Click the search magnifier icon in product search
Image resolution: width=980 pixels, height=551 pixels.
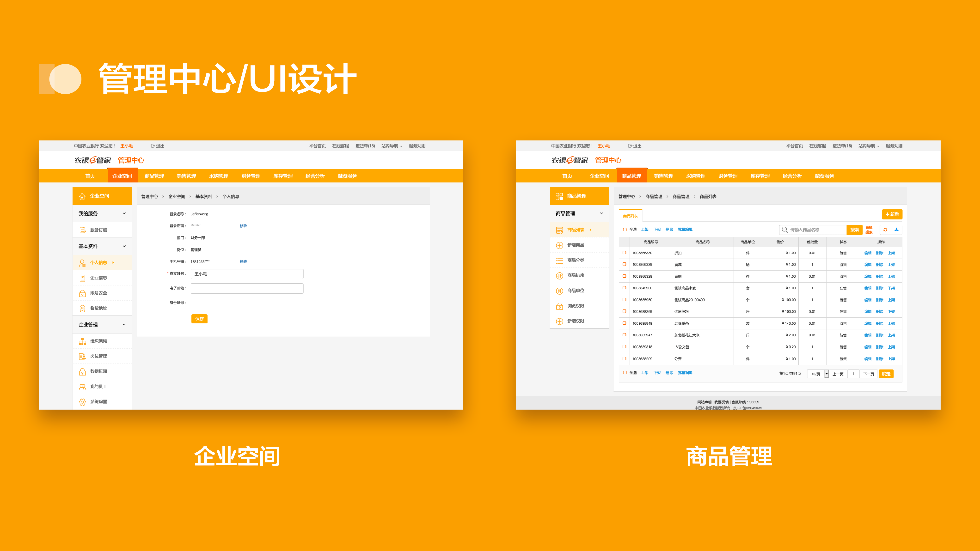784,230
